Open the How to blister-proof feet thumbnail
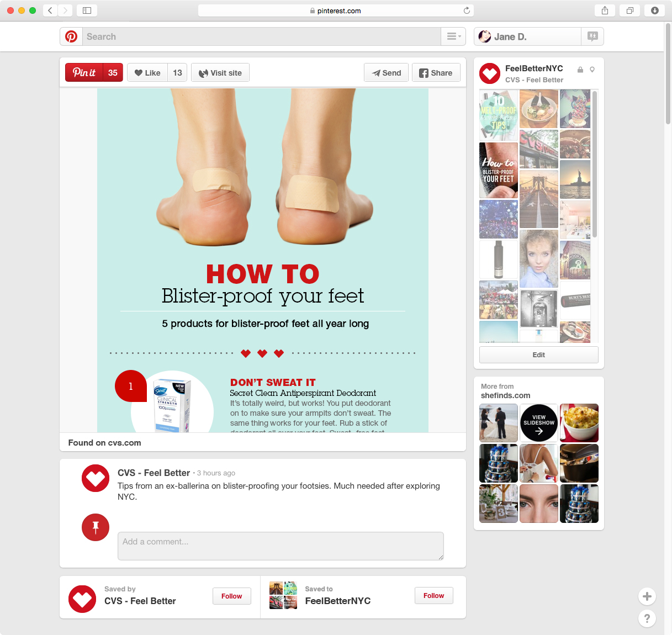Viewport: 672px width, 635px height. (x=499, y=170)
